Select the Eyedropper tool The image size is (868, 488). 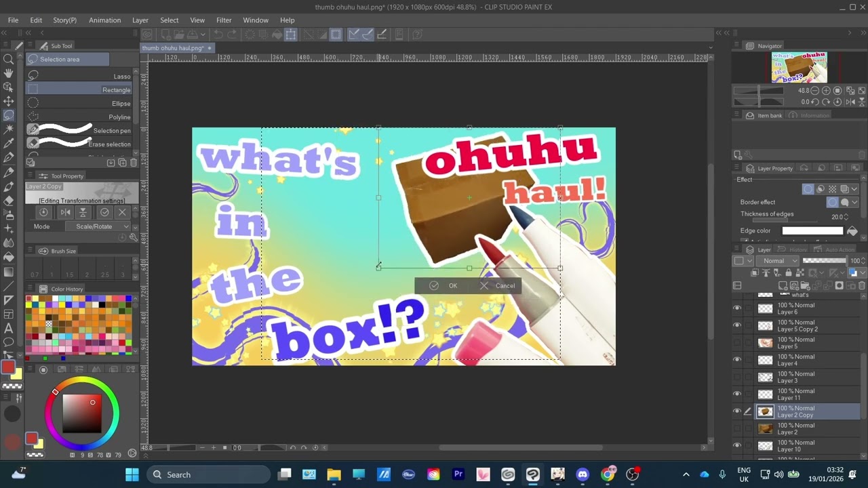[9, 143]
